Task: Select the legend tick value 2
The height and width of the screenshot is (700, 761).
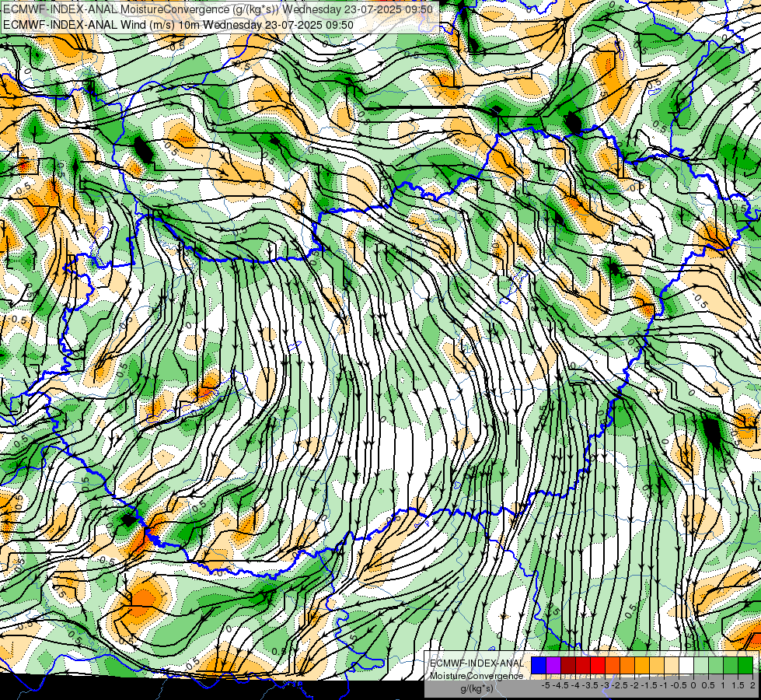Action: (752, 685)
